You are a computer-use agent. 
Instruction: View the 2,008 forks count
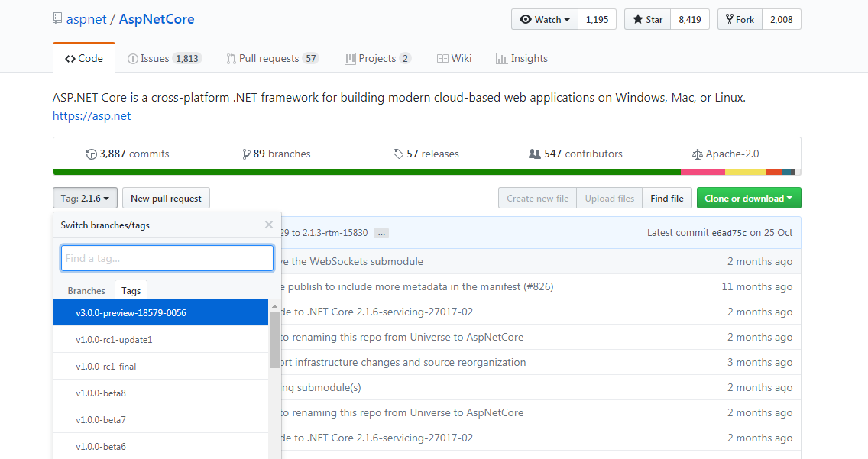click(x=781, y=19)
